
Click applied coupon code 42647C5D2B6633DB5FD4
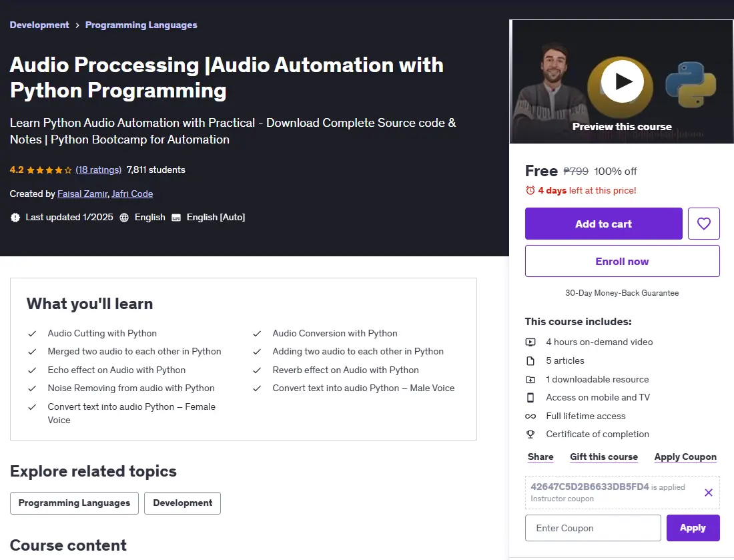(589, 487)
